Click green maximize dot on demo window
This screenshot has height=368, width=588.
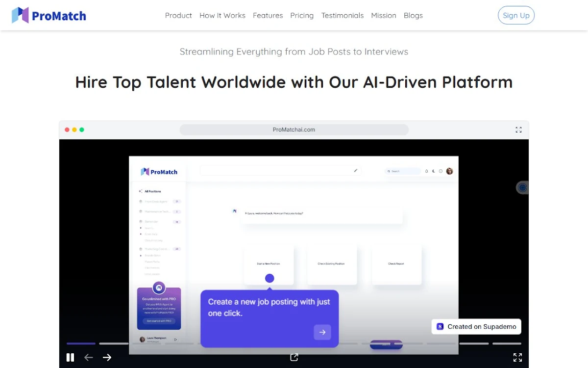coord(82,130)
